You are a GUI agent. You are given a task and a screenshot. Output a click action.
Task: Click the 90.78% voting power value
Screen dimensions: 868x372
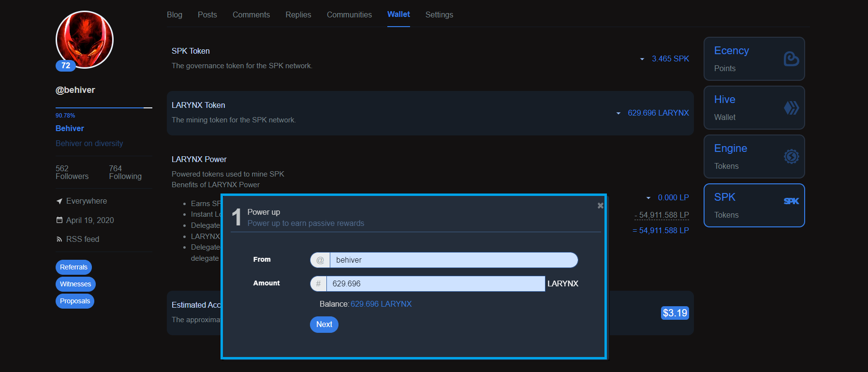pos(65,116)
